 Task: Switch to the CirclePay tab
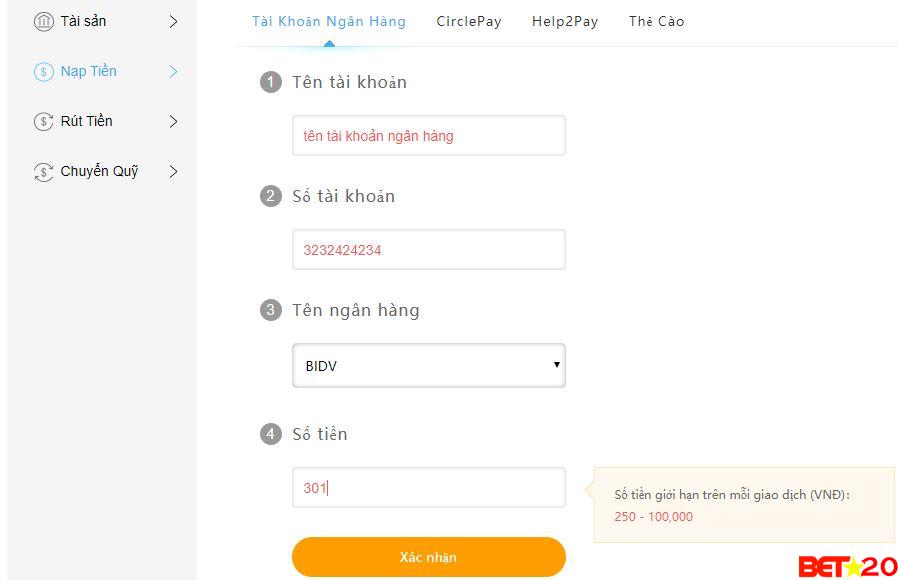coord(468,20)
